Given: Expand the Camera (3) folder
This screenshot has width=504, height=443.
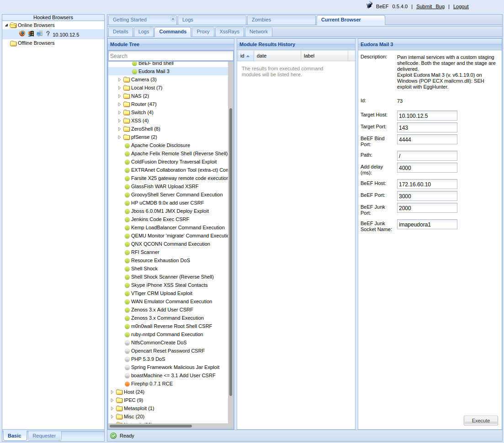Looking at the screenshot, I should click(x=120, y=79).
